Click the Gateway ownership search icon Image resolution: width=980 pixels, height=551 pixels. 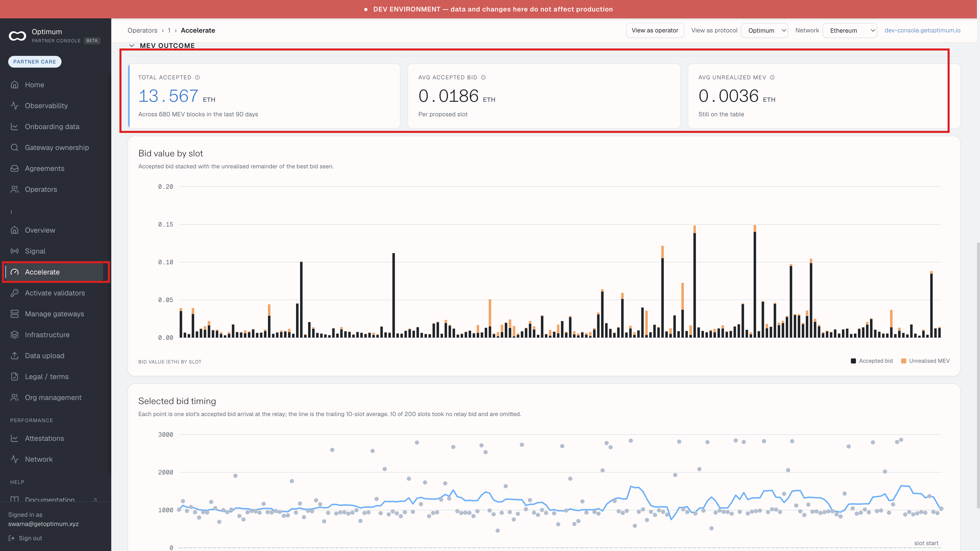coord(15,147)
